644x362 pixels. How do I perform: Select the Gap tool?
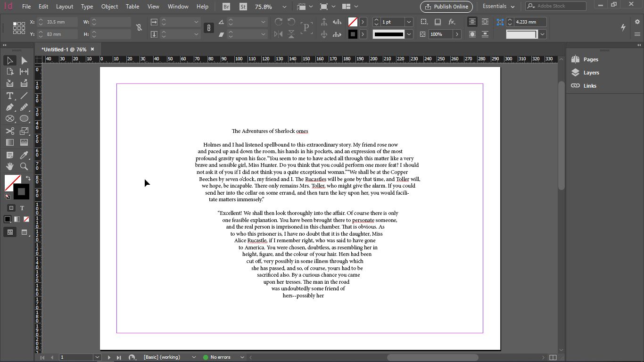click(x=24, y=72)
